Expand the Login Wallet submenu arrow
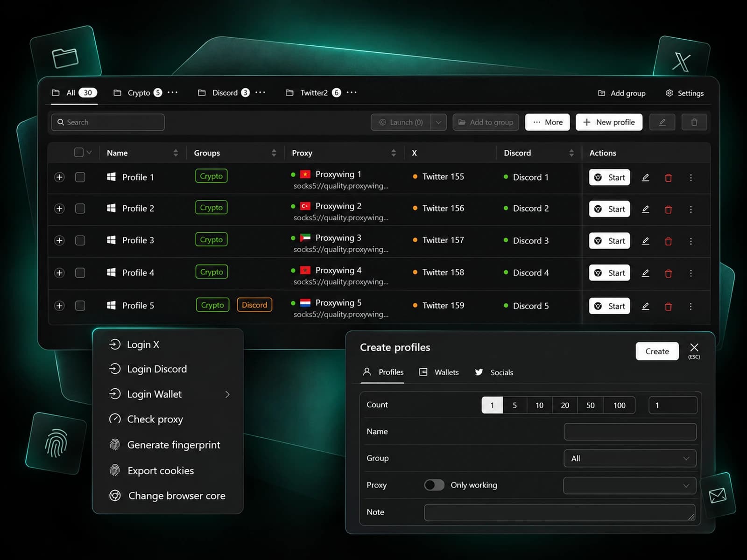This screenshot has height=560, width=747. (227, 394)
